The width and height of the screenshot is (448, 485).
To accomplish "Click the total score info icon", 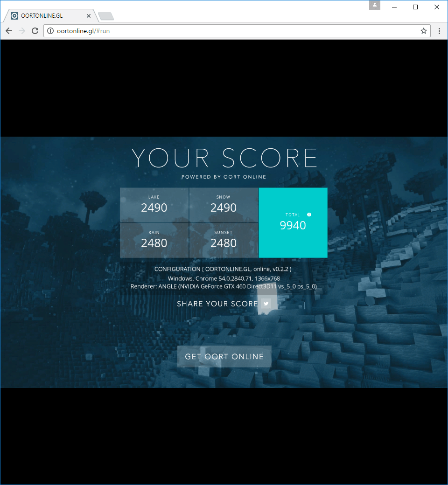I will pyautogui.click(x=309, y=215).
